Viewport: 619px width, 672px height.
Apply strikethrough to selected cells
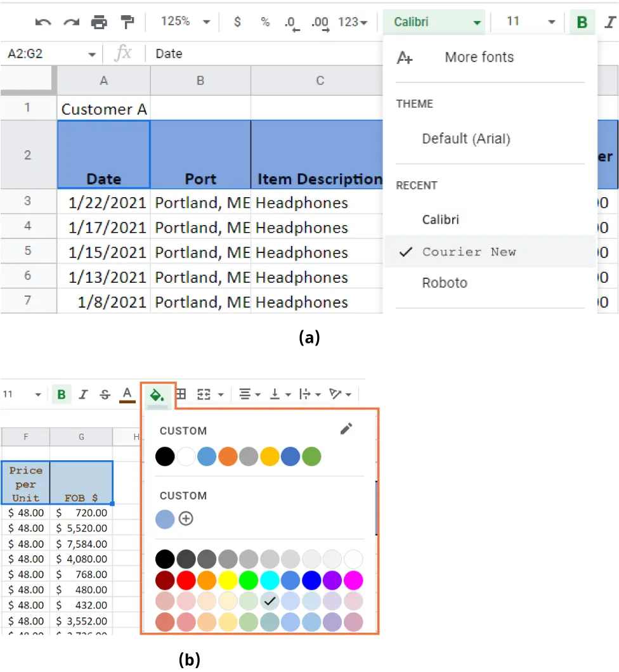tap(104, 394)
